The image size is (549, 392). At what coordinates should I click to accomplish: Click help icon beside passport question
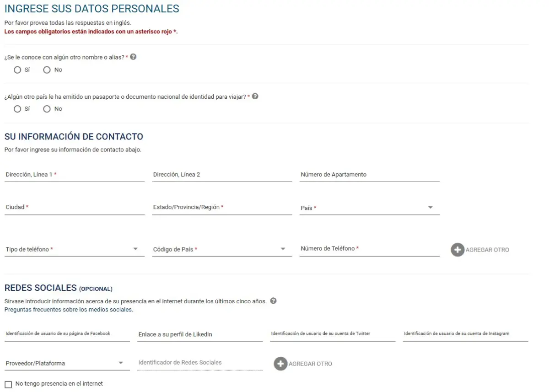pos(255,97)
